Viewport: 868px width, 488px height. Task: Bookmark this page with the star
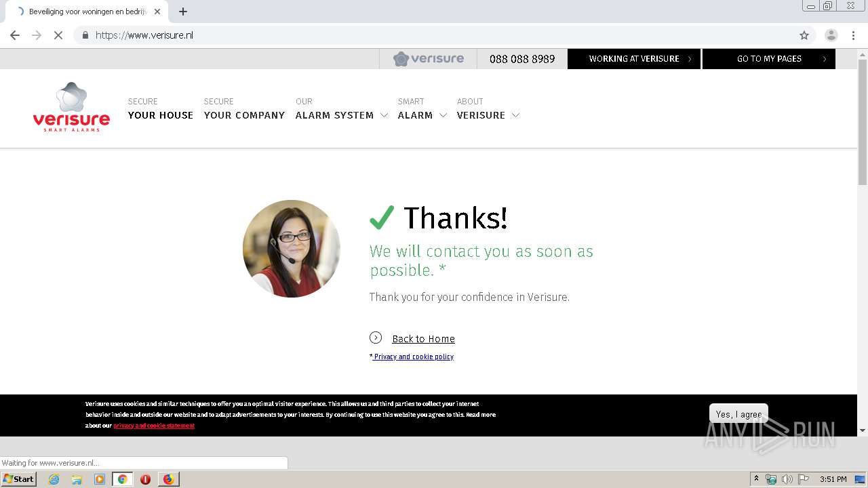(x=804, y=35)
